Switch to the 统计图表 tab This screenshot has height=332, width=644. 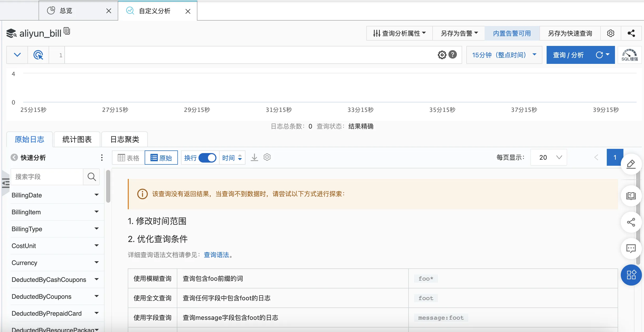(x=77, y=139)
